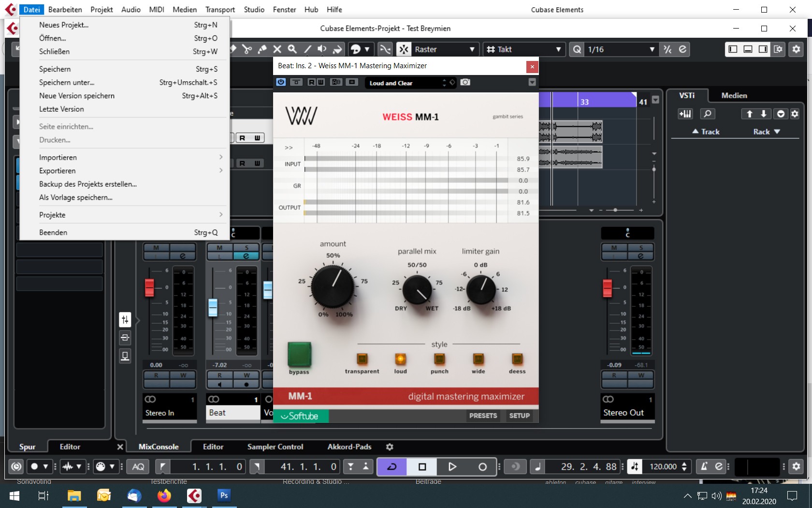Click the Beat channel volume fader
This screenshot has height=508, width=812.
pos(213,308)
